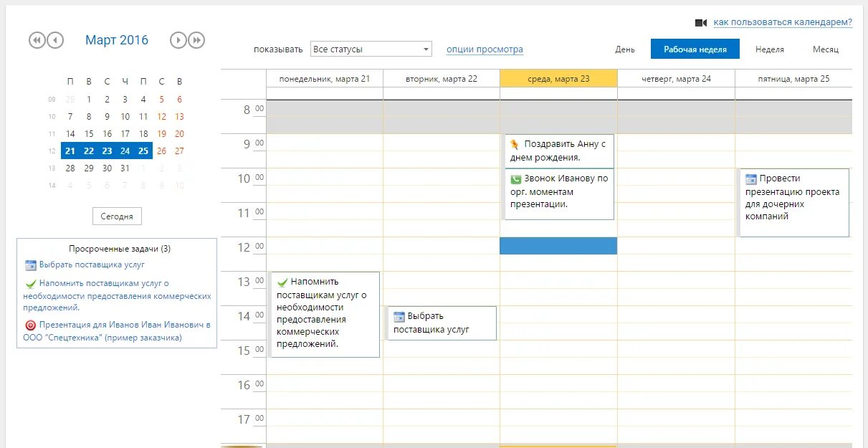Open overdue task Презентация для Иванов
Image resolution: width=868 pixels, height=448 pixels.
pos(118,331)
